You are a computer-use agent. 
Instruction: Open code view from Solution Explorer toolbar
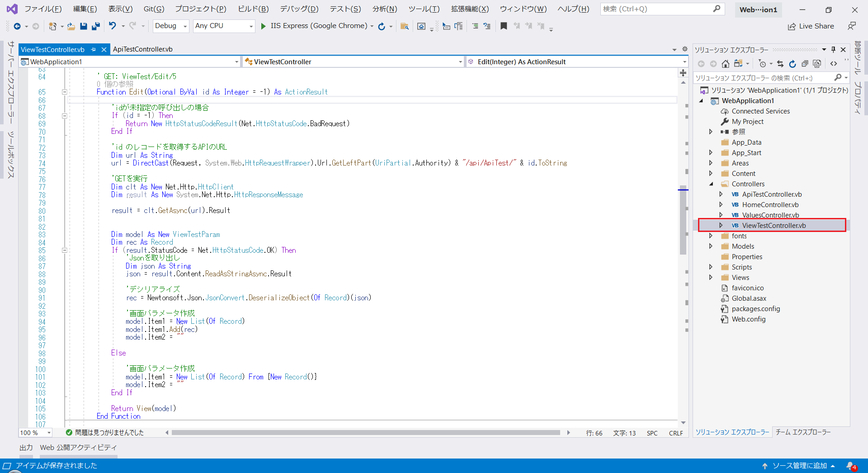click(x=834, y=64)
